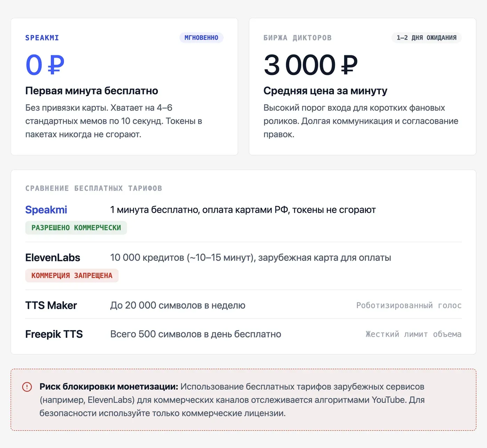Click the 'РАЗРЕШЕНО КОММЕРЧЕСКИ' green tag
Image resolution: width=487 pixels, height=448 pixels.
[x=76, y=228]
